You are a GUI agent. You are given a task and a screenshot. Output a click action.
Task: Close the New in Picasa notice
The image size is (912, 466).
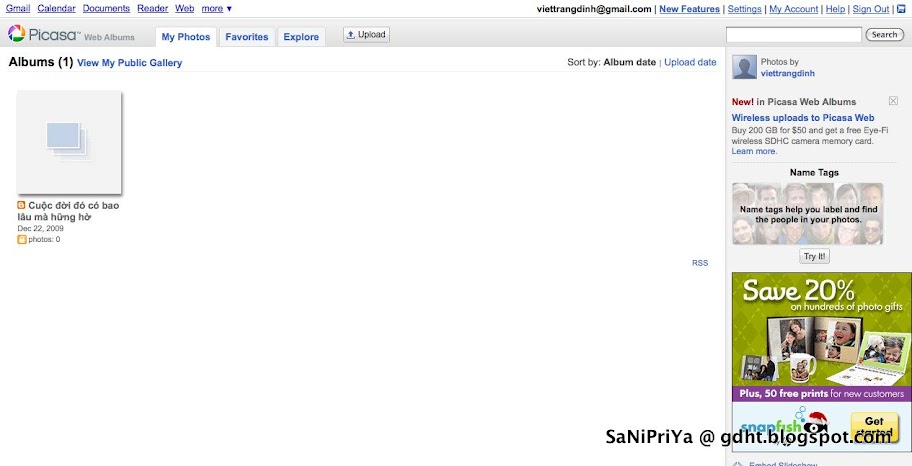point(893,101)
